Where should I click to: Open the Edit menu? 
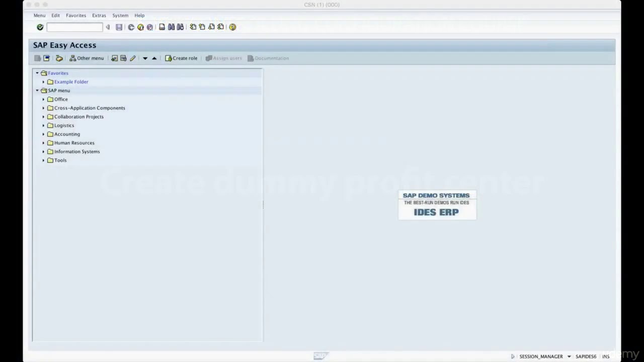(55, 16)
